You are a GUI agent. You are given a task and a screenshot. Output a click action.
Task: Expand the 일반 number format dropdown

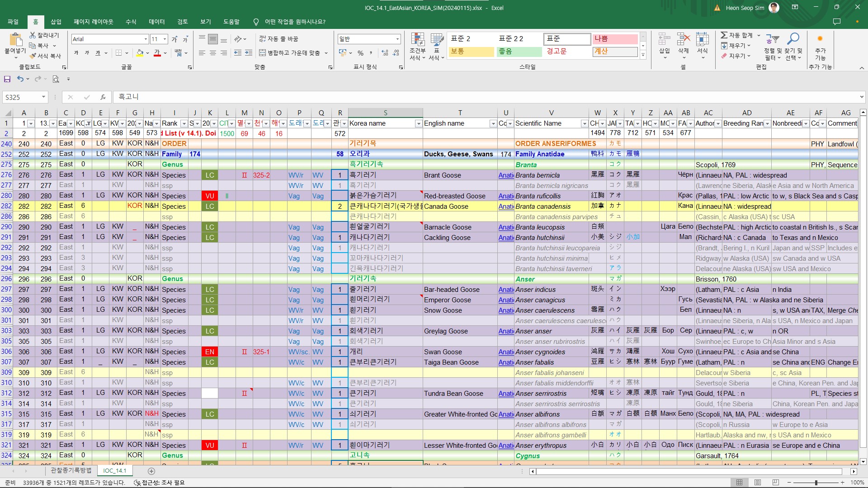(x=397, y=39)
